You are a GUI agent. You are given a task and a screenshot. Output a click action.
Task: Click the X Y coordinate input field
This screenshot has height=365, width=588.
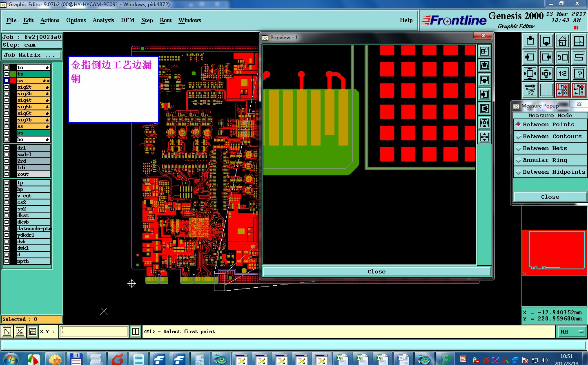[x=94, y=331]
